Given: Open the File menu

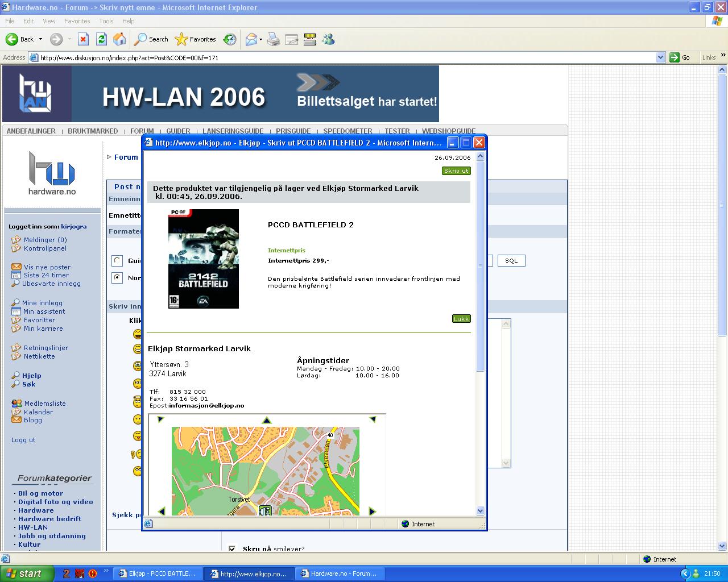Looking at the screenshot, I should [x=10, y=21].
